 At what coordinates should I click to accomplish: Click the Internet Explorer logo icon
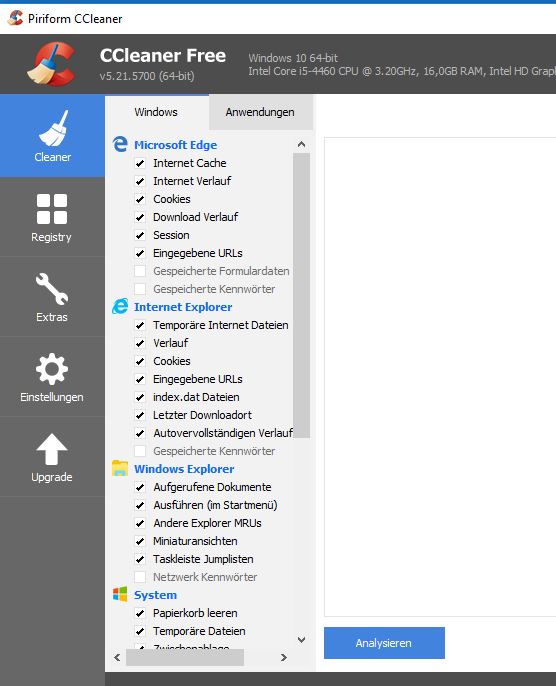pyautogui.click(x=120, y=307)
